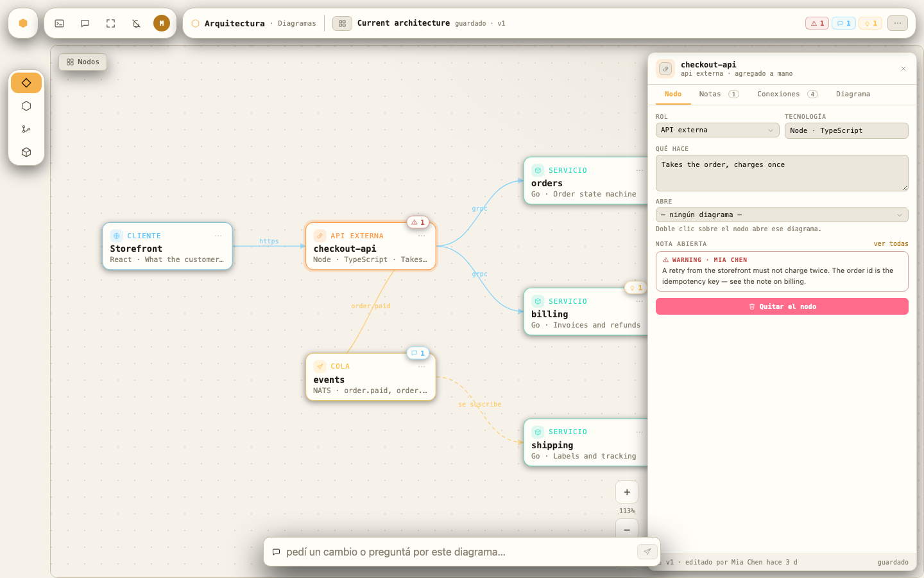Select the hexagon tool in left palette
The width and height of the screenshot is (924, 578).
point(26,106)
